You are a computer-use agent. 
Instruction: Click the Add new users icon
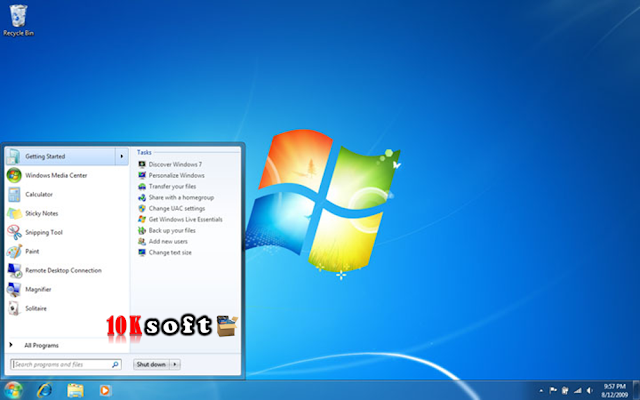(x=142, y=242)
